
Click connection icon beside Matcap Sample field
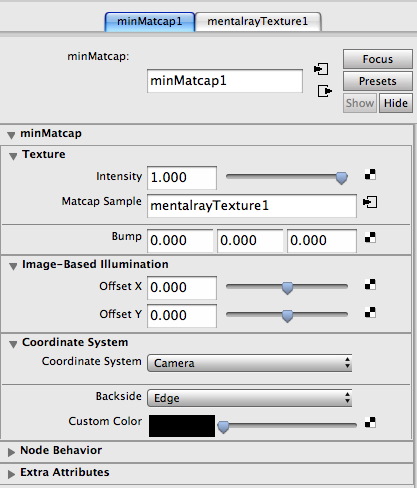tap(370, 202)
